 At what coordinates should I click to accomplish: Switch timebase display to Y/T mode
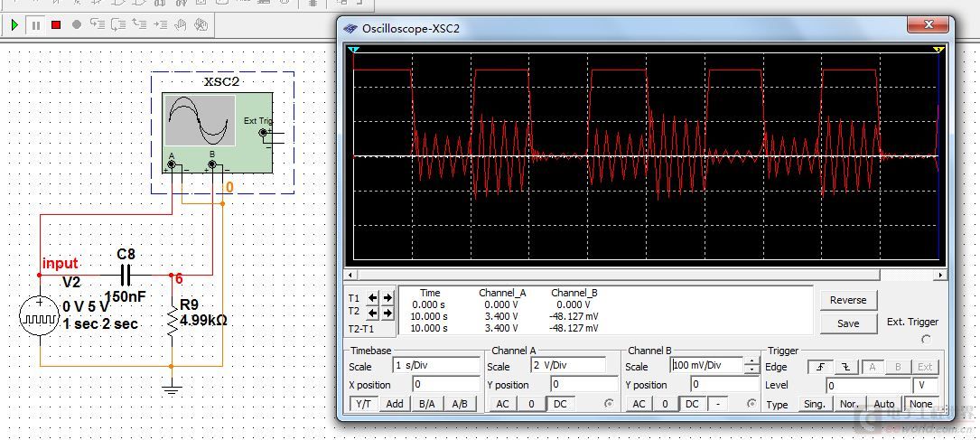(363, 404)
